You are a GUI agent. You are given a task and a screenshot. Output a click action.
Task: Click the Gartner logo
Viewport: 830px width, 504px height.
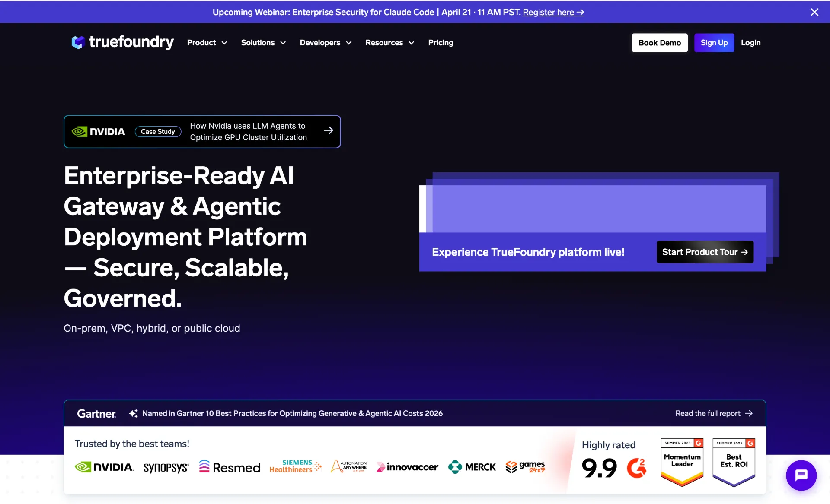(96, 413)
